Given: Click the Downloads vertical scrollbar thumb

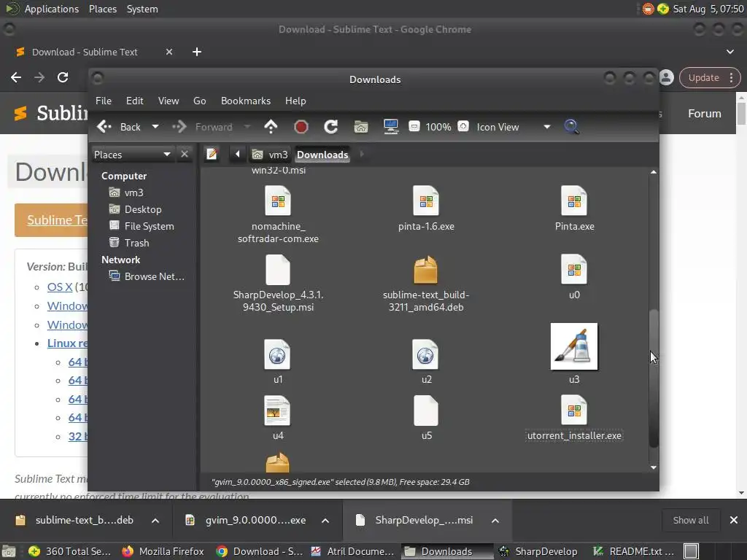Looking at the screenshot, I should point(654,378).
